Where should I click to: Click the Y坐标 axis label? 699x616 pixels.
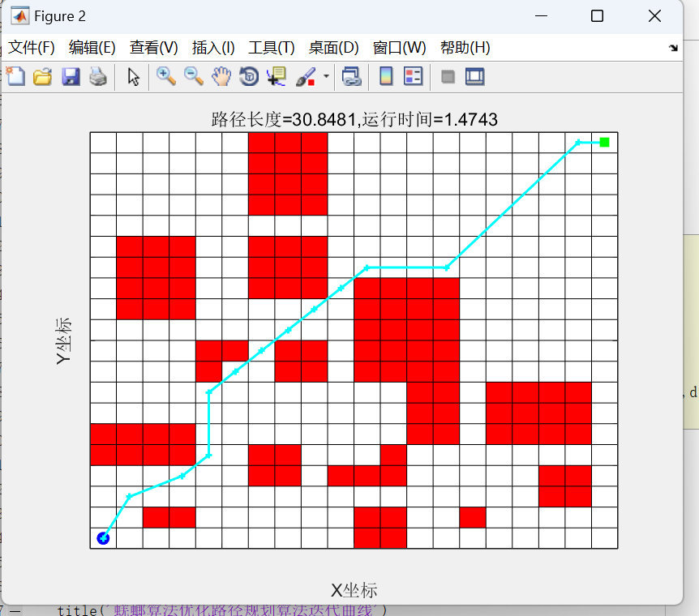click(x=63, y=340)
